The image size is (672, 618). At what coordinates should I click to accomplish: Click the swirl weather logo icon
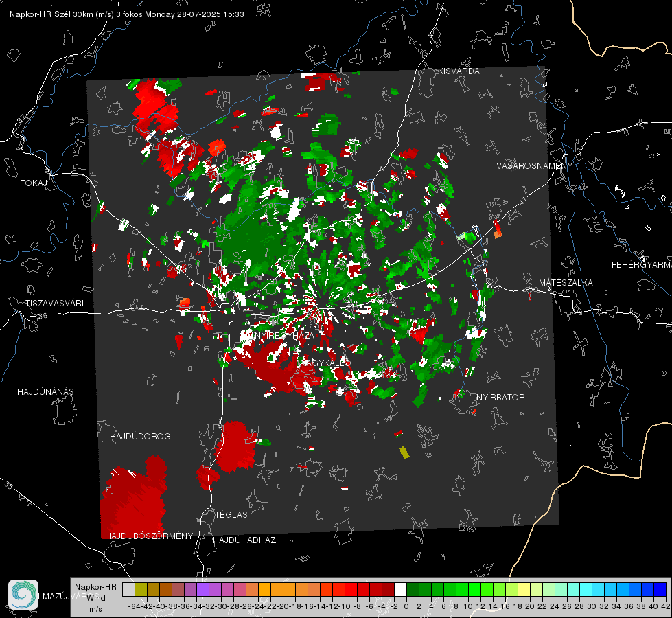coord(23,595)
